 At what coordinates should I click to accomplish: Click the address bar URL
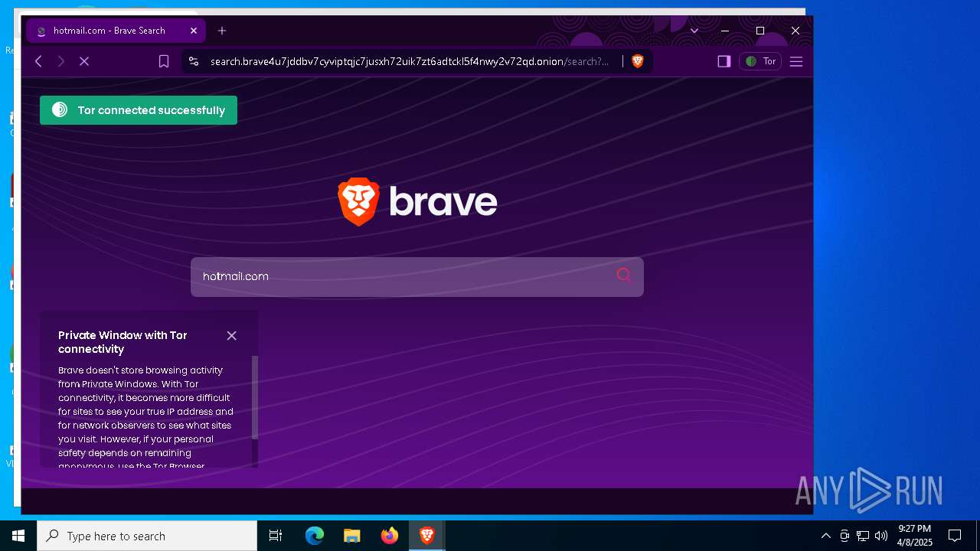point(410,61)
